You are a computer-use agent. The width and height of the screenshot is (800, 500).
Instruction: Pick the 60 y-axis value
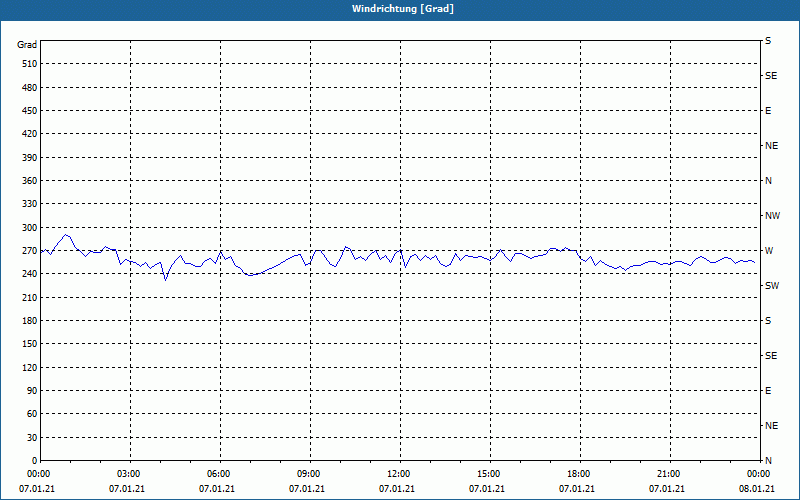pos(32,414)
